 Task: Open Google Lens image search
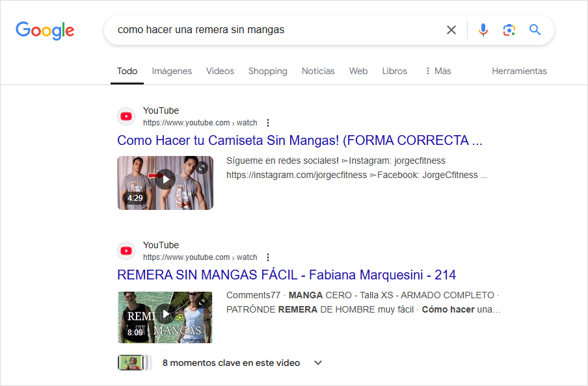[509, 30]
